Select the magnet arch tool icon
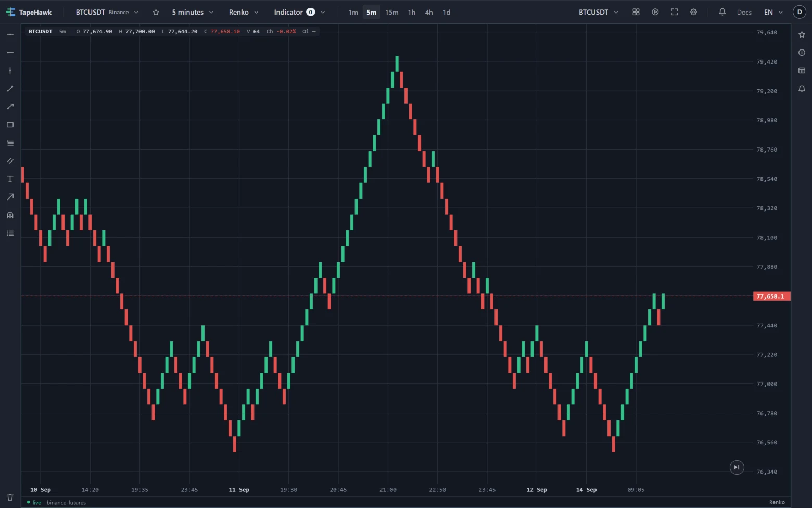The width and height of the screenshot is (812, 508). (10, 215)
